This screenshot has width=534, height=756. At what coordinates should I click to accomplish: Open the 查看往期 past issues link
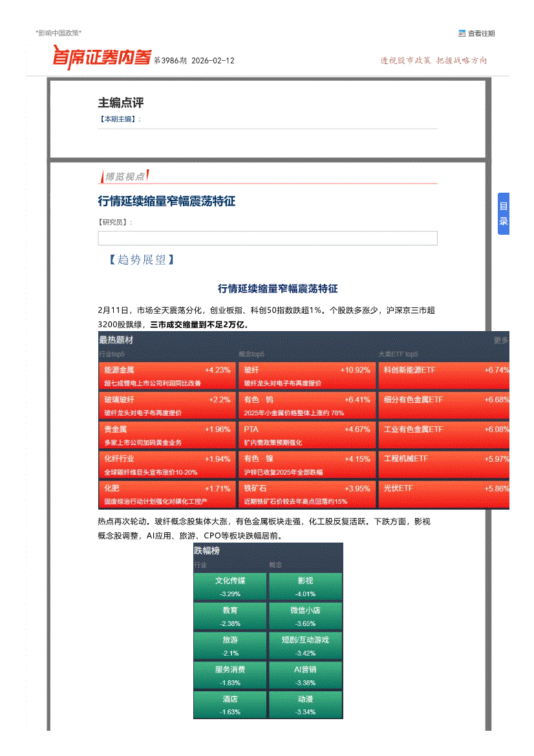481,34
